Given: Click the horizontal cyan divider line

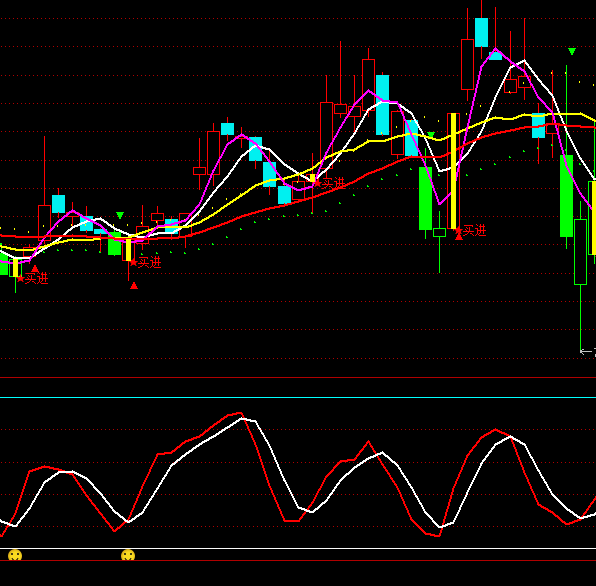Looking at the screenshot, I should [298, 397].
